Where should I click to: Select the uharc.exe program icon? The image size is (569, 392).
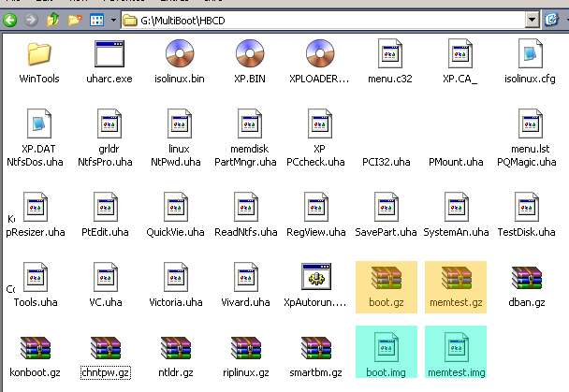click(109, 53)
